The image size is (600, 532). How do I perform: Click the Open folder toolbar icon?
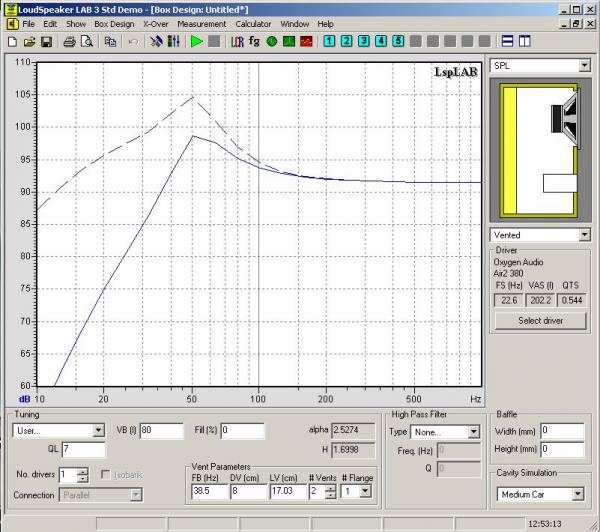29,42
